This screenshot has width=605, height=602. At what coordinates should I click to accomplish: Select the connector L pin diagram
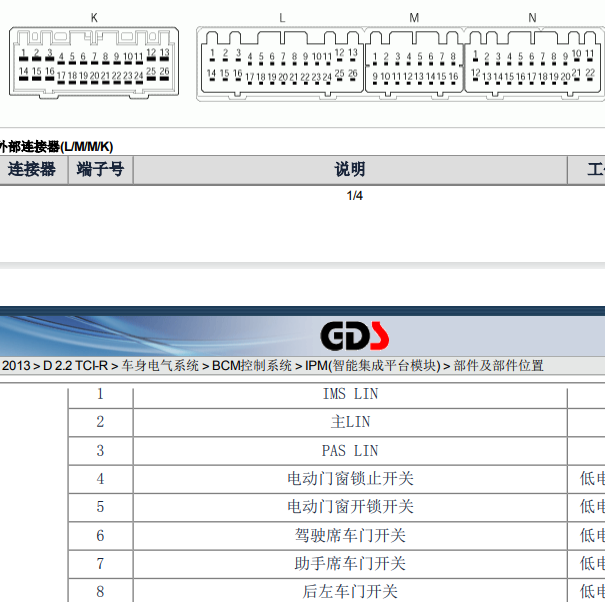coord(281,64)
